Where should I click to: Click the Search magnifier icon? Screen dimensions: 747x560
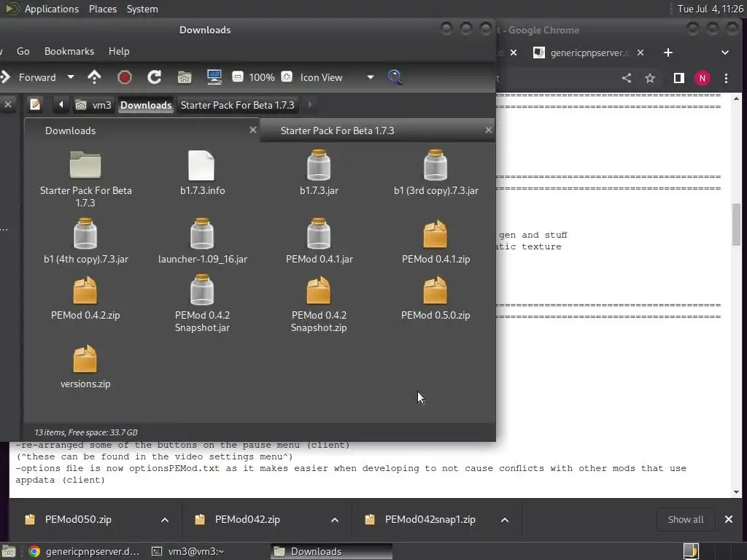pos(395,77)
